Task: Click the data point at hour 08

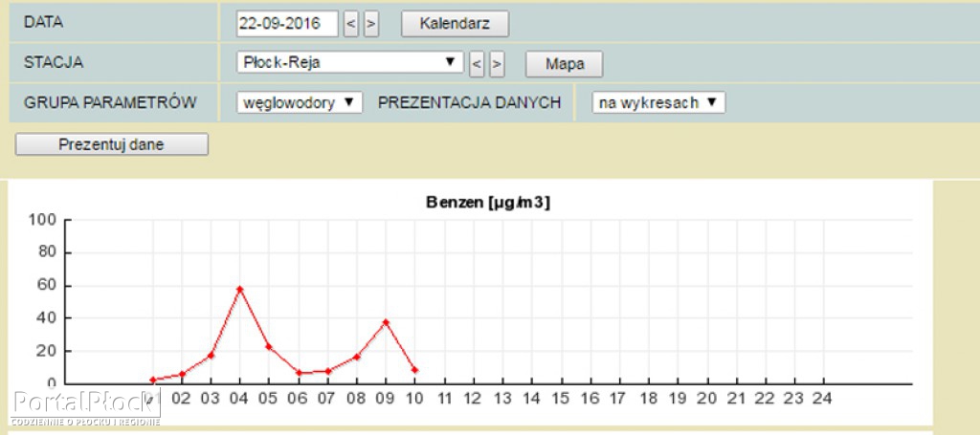Action: [356, 357]
